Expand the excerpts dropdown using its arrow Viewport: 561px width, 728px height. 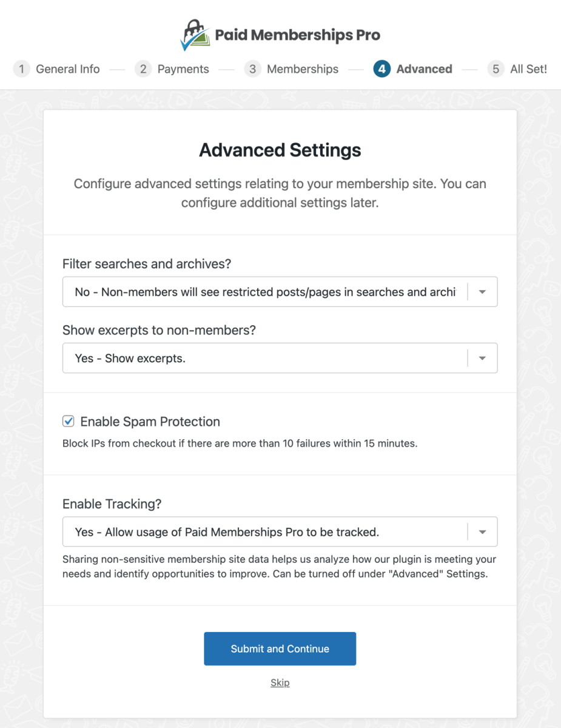(x=482, y=358)
